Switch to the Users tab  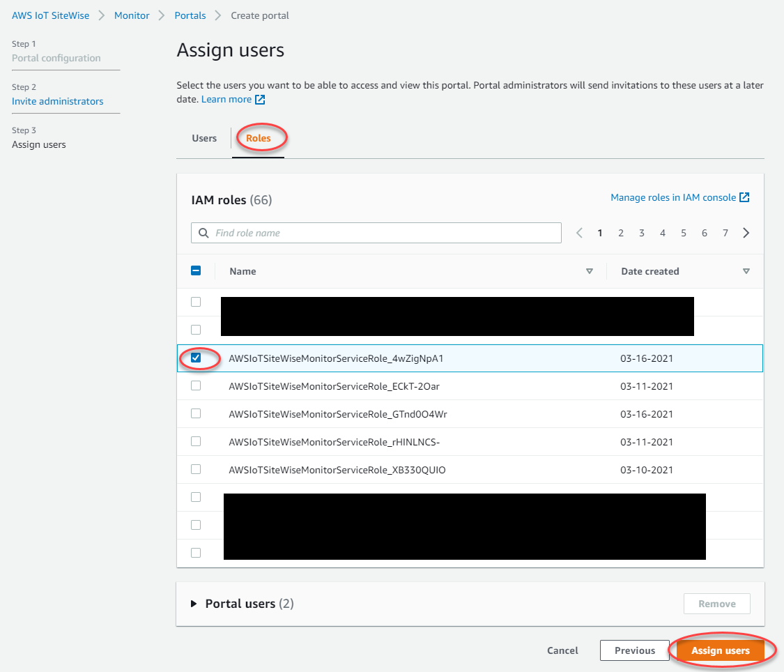coord(203,138)
